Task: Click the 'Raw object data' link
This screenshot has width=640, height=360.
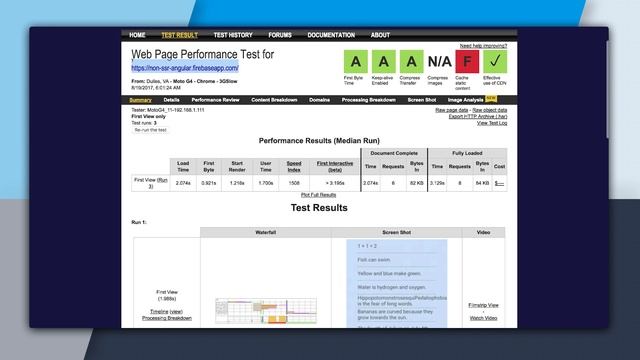Action: pyautogui.click(x=490, y=110)
